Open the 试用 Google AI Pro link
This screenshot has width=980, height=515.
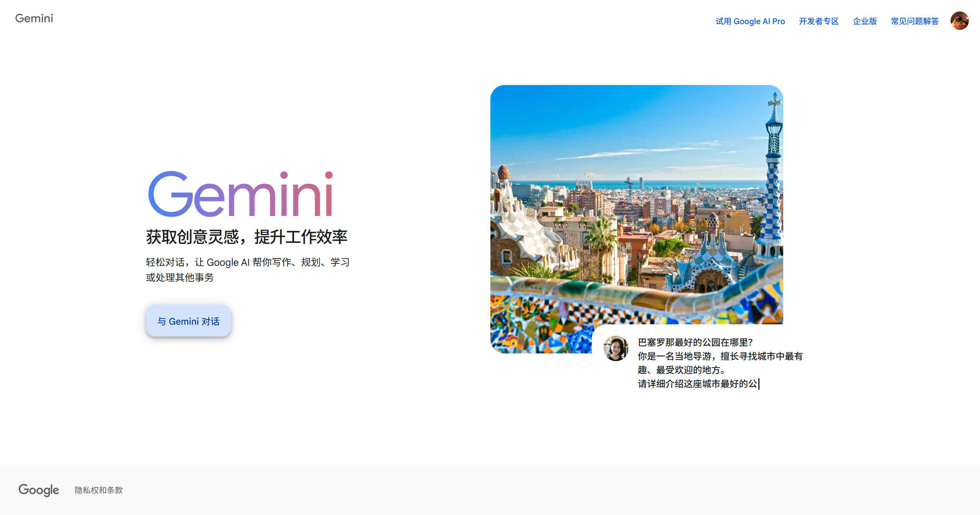click(750, 21)
